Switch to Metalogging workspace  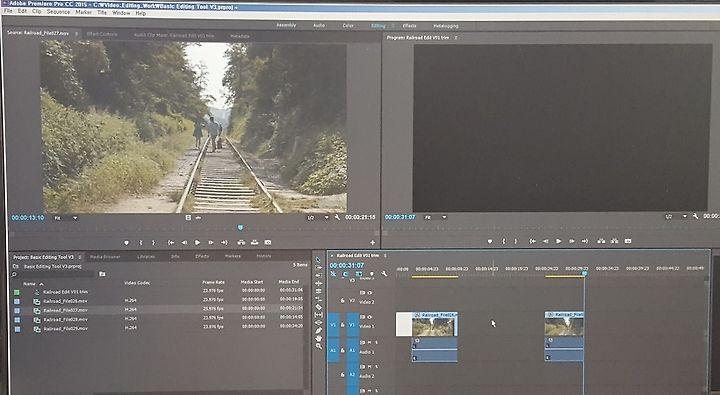pyautogui.click(x=445, y=26)
